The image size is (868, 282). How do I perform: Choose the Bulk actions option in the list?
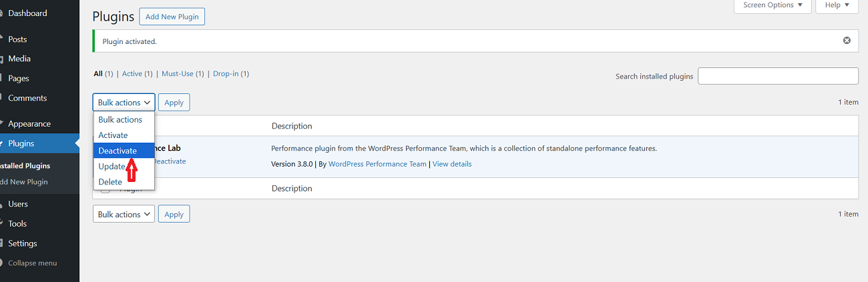point(124,119)
